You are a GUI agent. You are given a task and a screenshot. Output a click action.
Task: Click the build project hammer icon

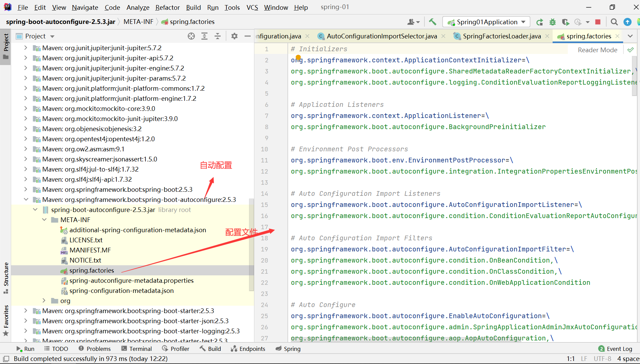(x=433, y=22)
